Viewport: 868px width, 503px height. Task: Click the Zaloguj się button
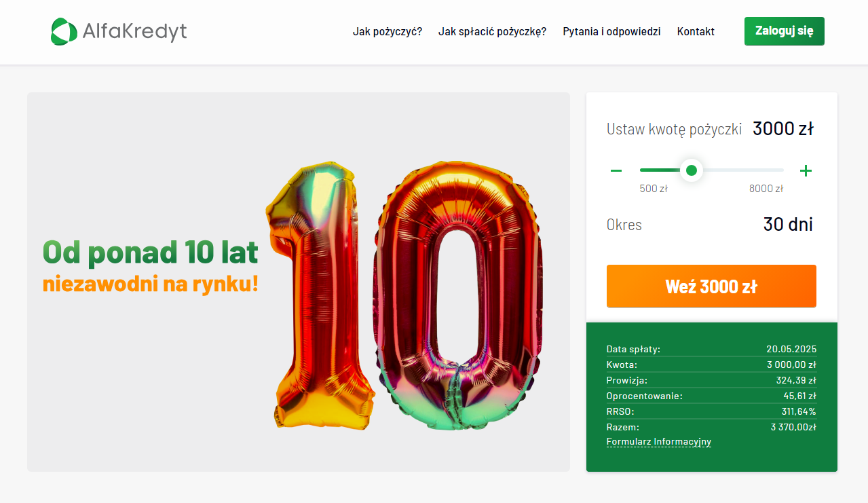click(x=785, y=31)
